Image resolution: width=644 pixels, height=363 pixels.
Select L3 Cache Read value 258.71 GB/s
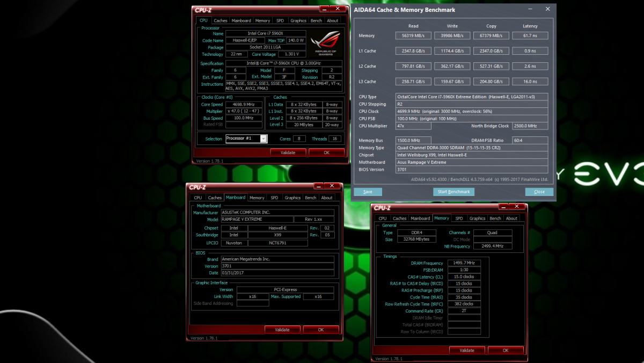[413, 82]
